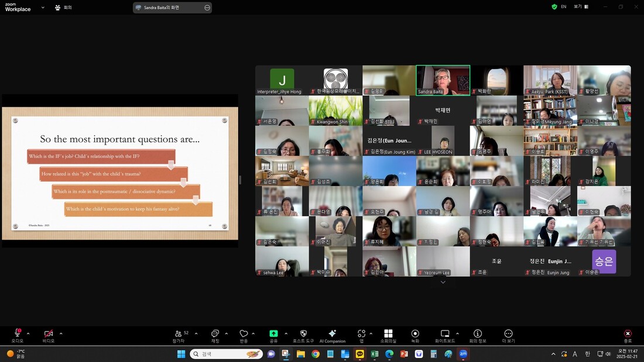
Task: Launch AI Companion from the toolbar
Action: tap(333, 333)
